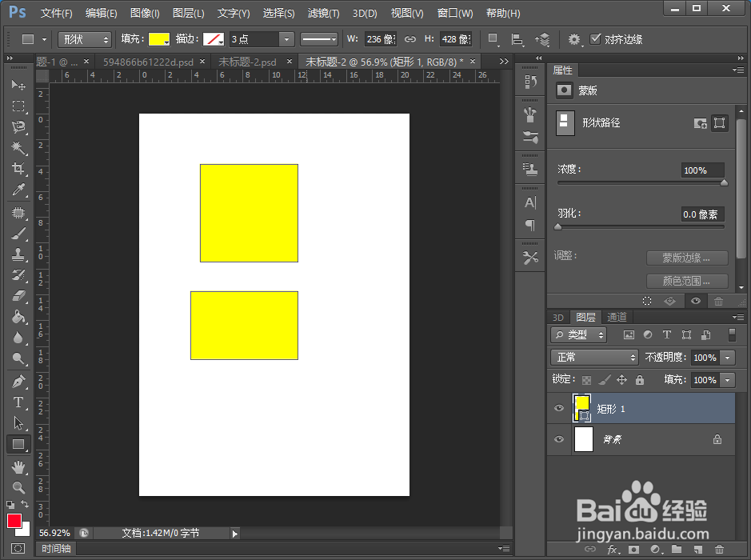Select the Zoom tool

point(18,488)
